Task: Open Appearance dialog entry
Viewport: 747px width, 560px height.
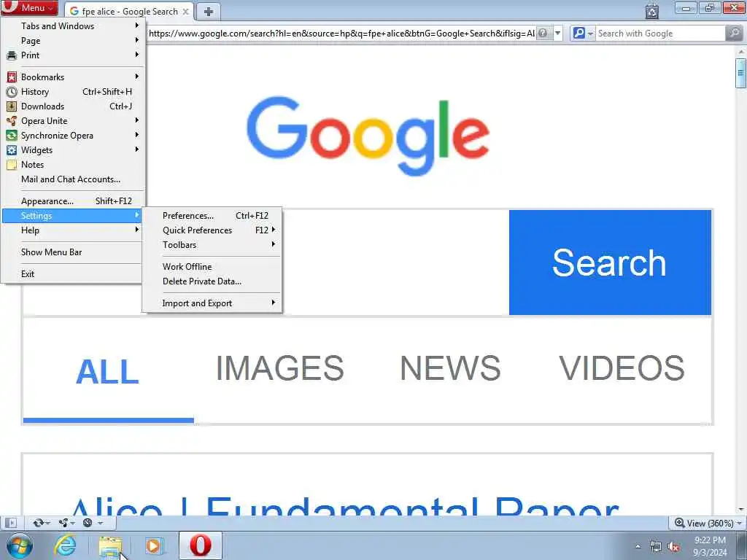Action: pos(73,201)
